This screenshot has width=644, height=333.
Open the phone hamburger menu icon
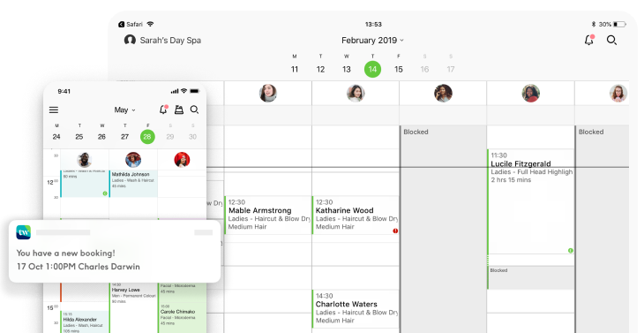click(x=54, y=110)
